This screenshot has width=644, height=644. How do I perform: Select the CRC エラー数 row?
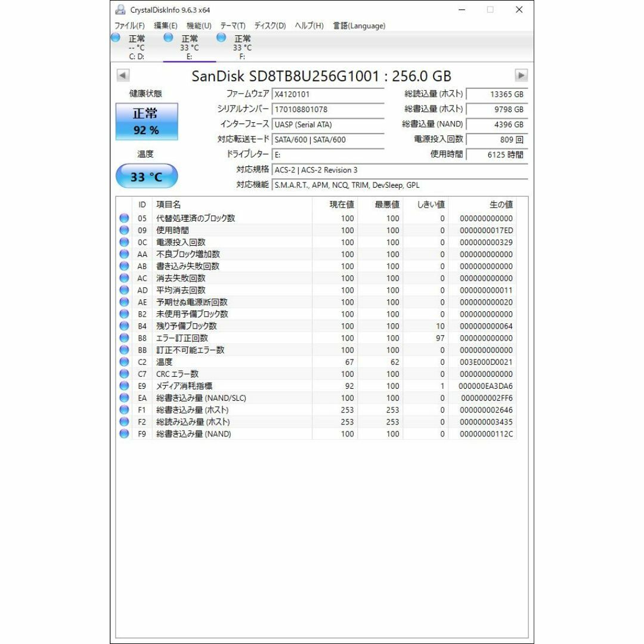[x=316, y=374]
